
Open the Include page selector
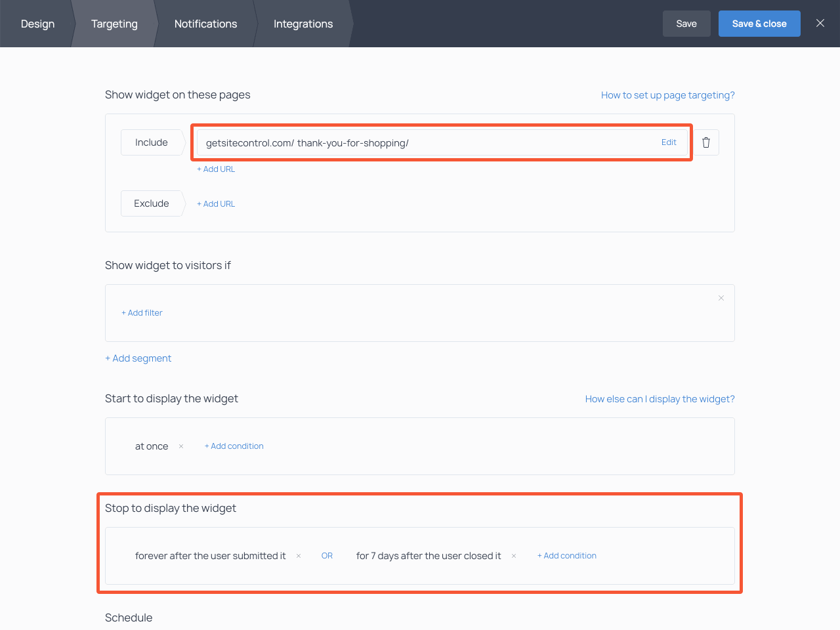coord(152,142)
